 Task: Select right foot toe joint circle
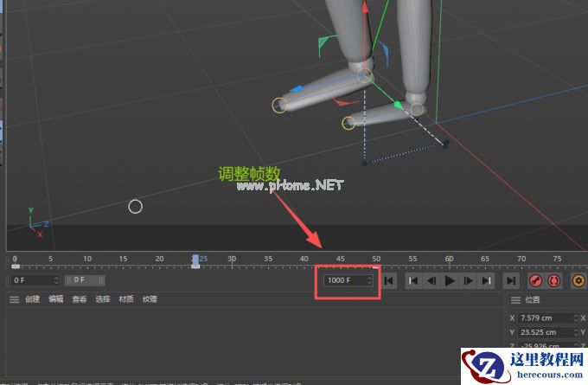(348, 123)
